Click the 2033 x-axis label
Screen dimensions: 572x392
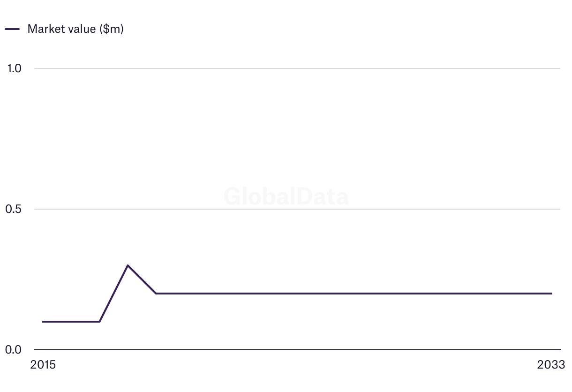tap(551, 365)
